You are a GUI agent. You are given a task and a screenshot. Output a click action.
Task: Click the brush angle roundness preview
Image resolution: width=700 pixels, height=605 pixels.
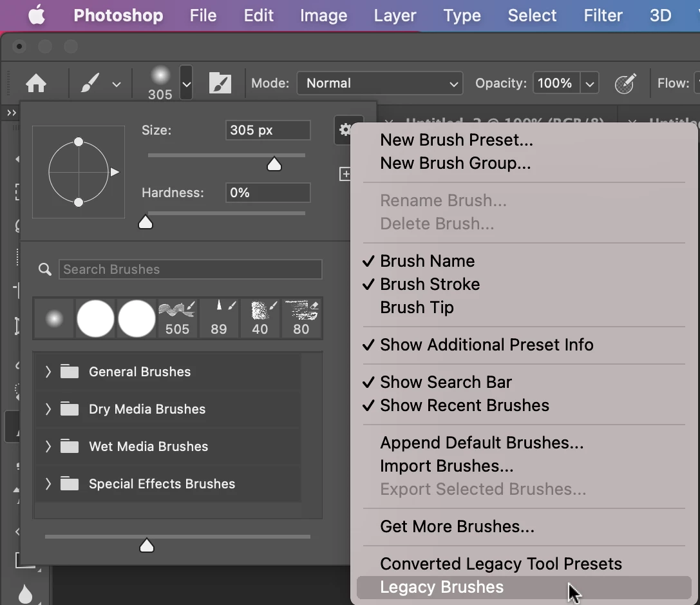click(79, 172)
